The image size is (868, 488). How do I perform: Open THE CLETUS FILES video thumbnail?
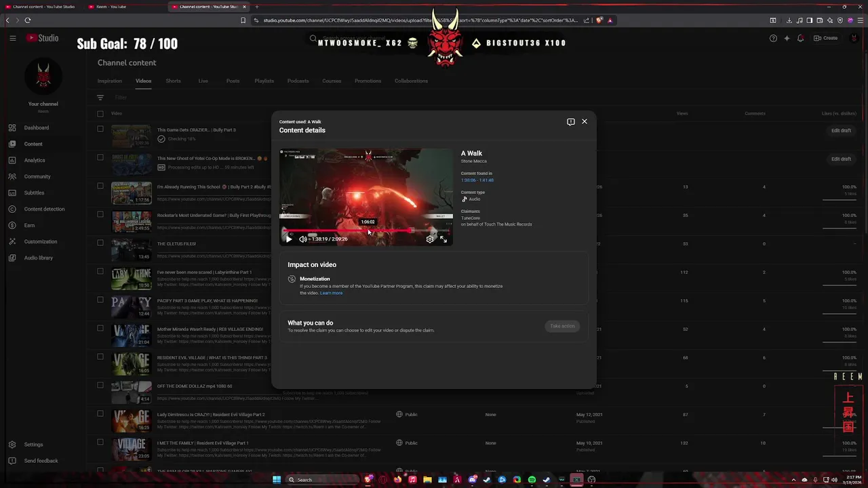132,249
